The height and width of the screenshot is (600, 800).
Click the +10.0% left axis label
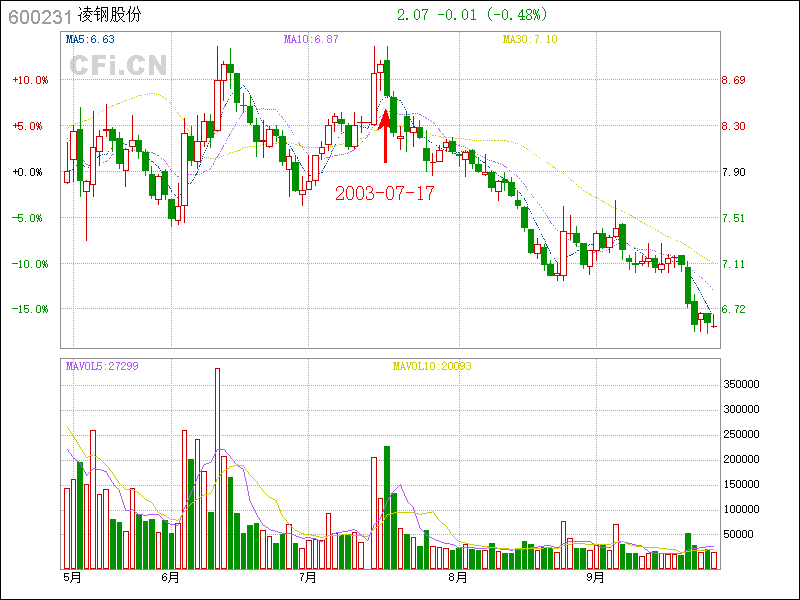[x=29, y=80]
